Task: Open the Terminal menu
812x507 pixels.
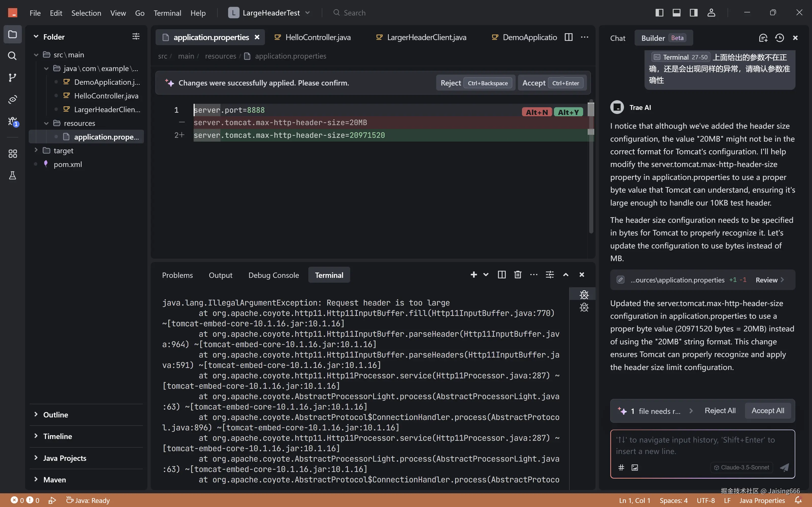Action: [x=167, y=13]
